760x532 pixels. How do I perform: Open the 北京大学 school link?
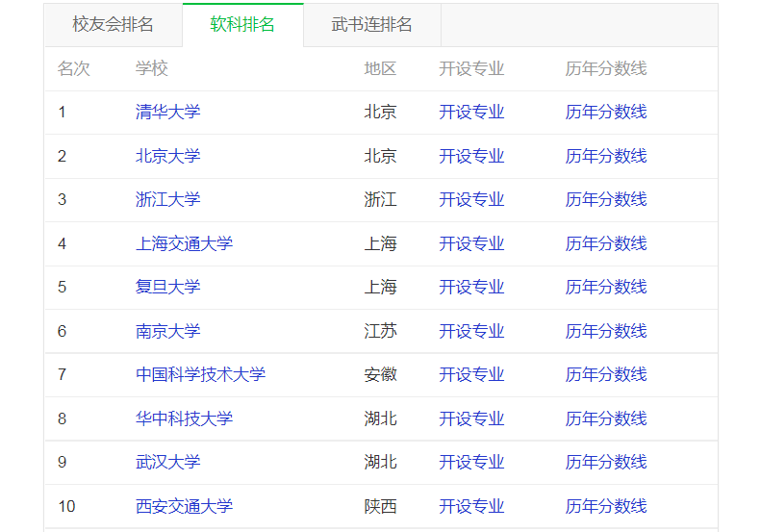167,156
